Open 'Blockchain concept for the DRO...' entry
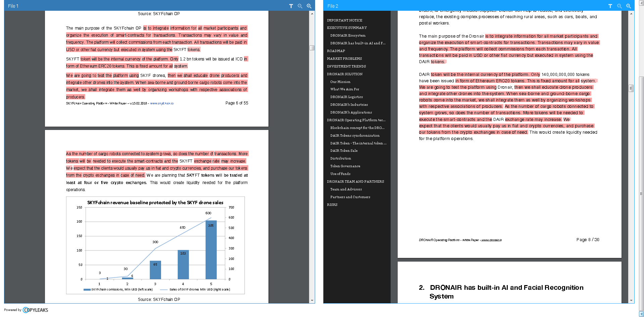 357,128
